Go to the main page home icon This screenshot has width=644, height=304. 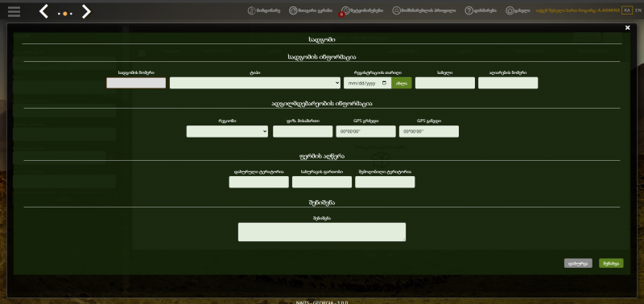[x=311, y=11]
